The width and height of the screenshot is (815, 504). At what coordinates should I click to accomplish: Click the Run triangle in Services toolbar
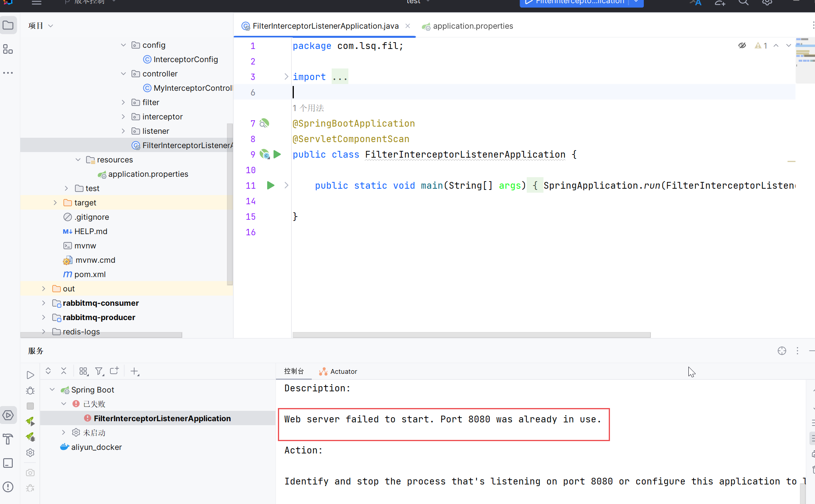(30, 375)
